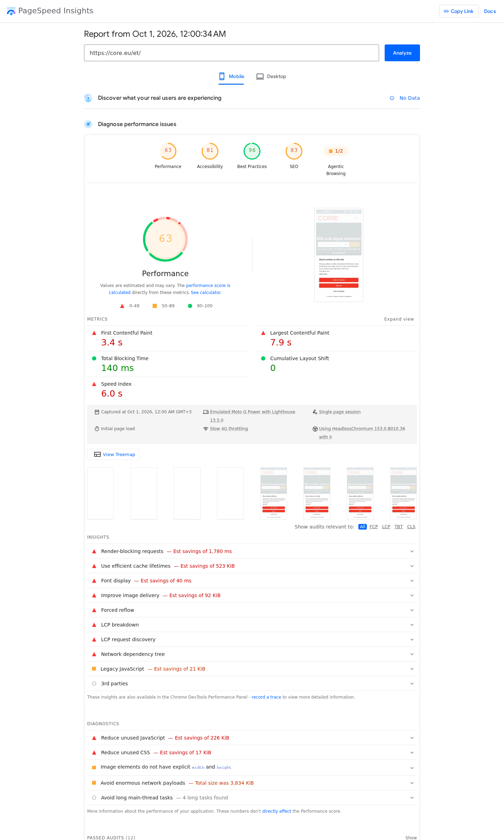The width and height of the screenshot is (504, 840).
Task: Click the info icon next to No Data
Action: coord(392,98)
